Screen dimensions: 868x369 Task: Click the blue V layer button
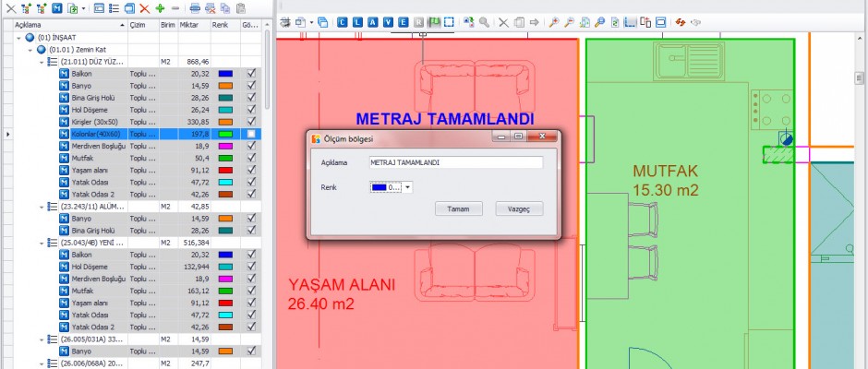pyautogui.click(x=388, y=21)
